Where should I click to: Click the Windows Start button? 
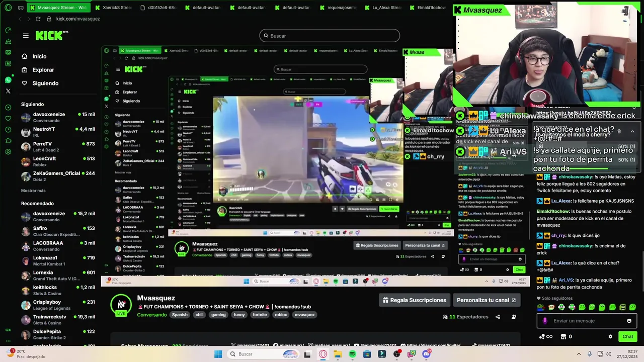point(218,354)
